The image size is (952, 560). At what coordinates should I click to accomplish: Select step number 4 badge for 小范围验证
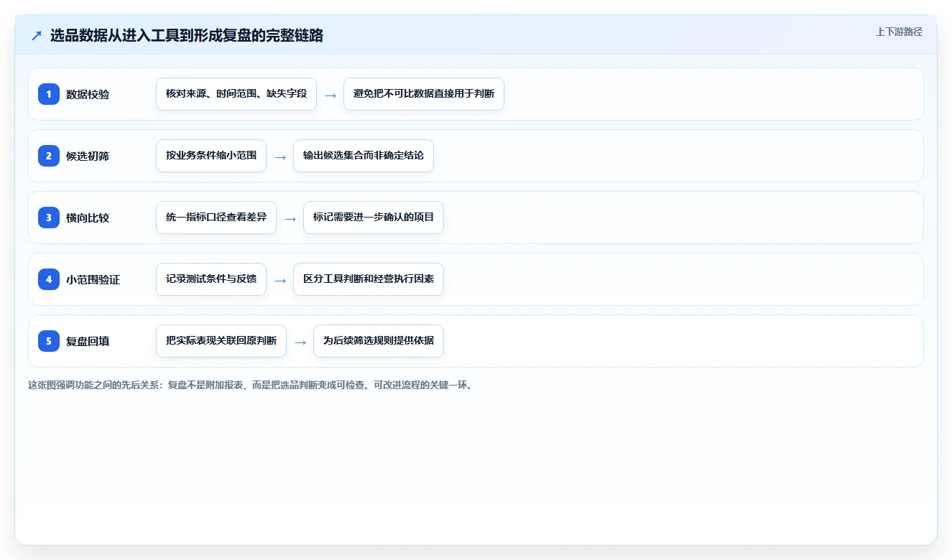pyautogui.click(x=49, y=279)
